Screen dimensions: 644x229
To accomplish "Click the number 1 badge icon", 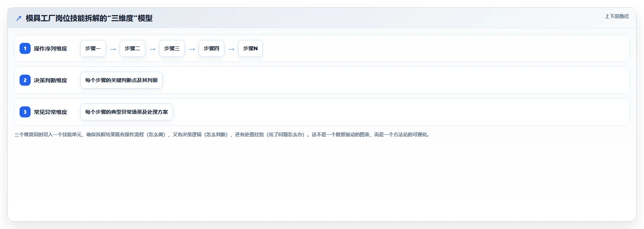I will pyautogui.click(x=25, y=48).
